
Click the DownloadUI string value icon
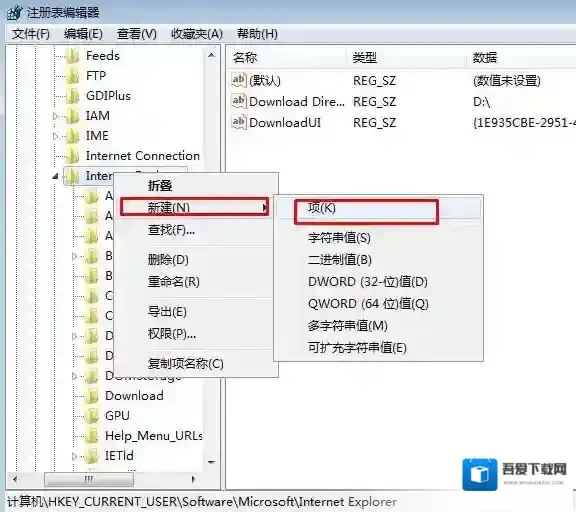(x=238, y=122)
